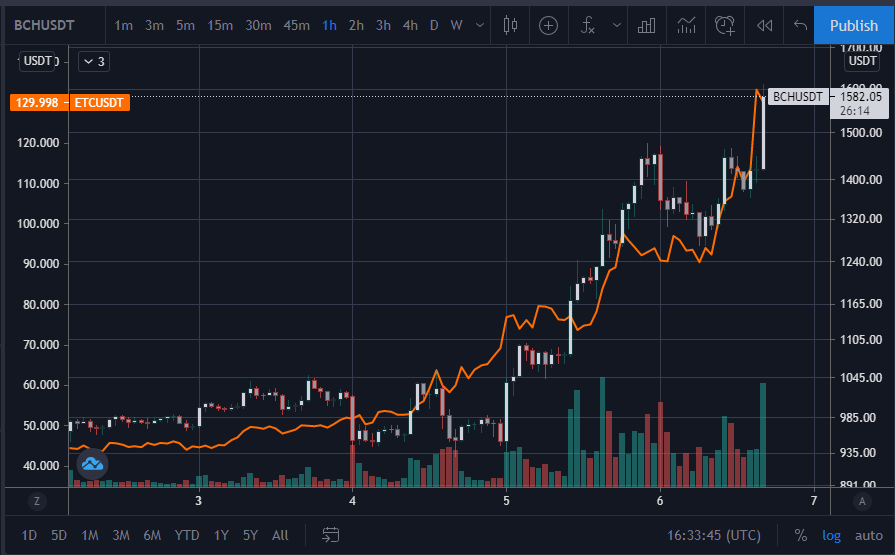Set the date range to 1D

pyautogui.click(x=29, y=535)
